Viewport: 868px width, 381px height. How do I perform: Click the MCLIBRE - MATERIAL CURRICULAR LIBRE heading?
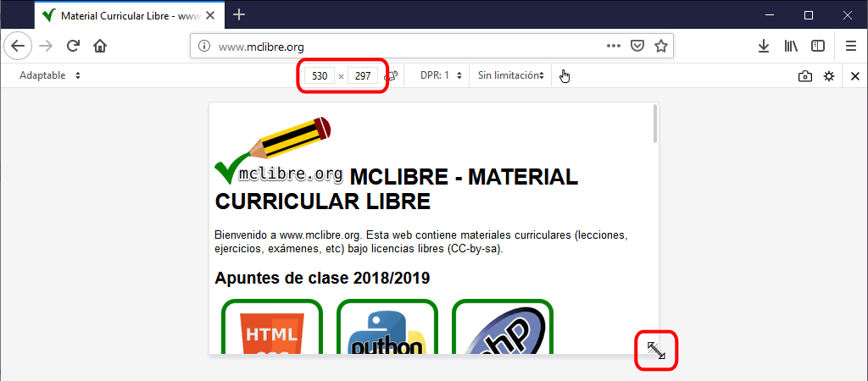click(x=397, y=189)
